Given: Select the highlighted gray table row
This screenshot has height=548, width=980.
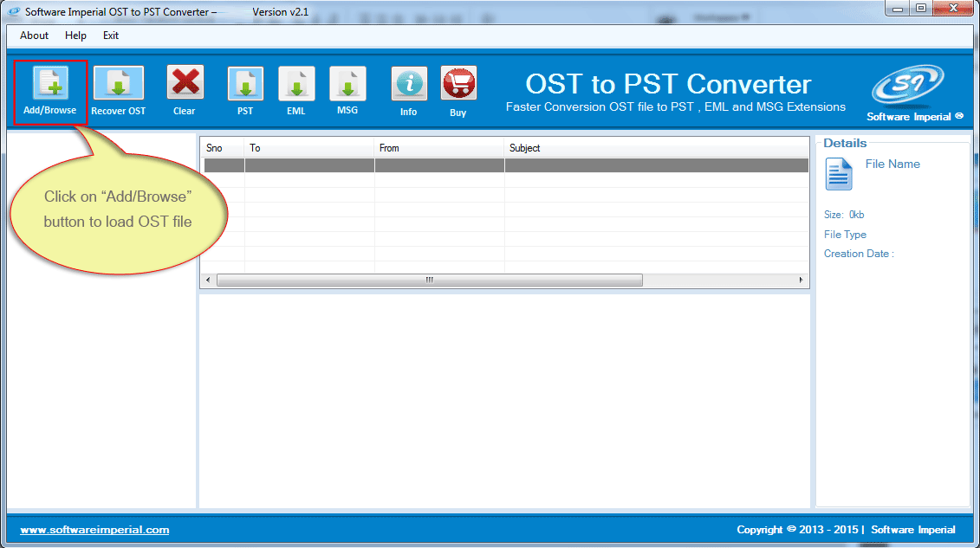Looking at the screenshot, I should (506, 165).
